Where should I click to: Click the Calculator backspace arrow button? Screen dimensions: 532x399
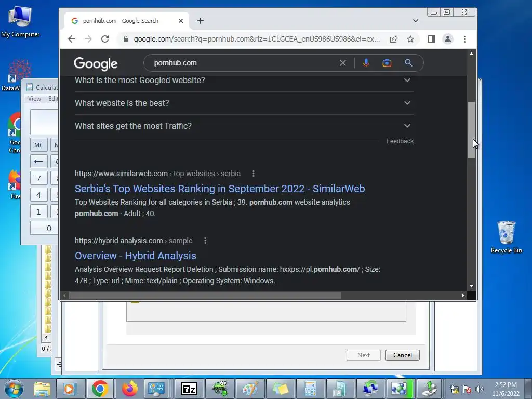click(38, 162)
